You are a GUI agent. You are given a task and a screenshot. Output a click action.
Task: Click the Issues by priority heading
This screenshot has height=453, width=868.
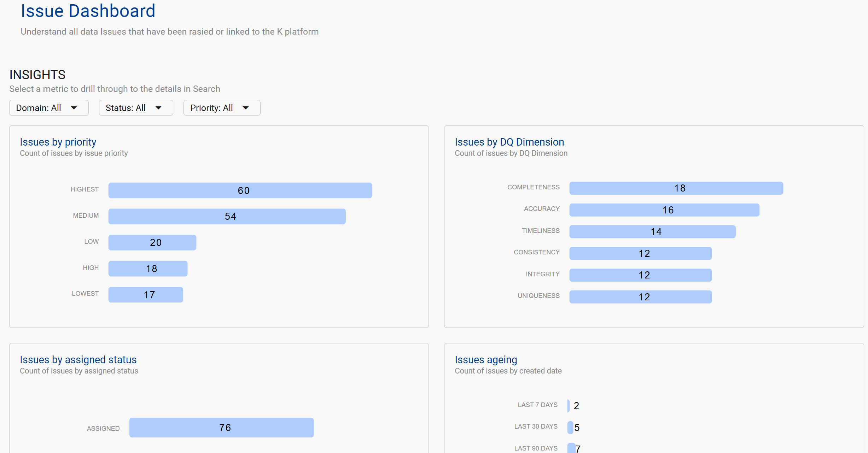pyautogui.click(x=58, y=142)
